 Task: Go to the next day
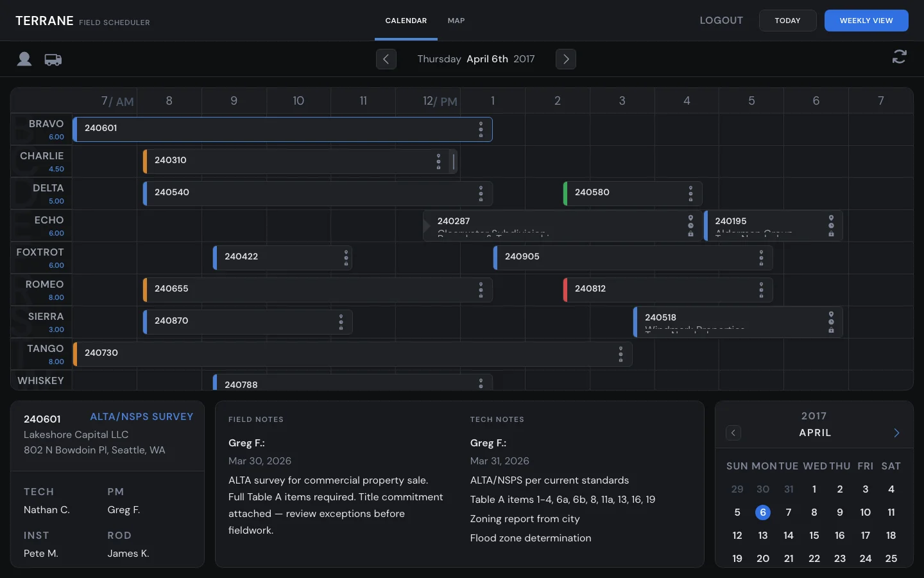coord(566,59)
